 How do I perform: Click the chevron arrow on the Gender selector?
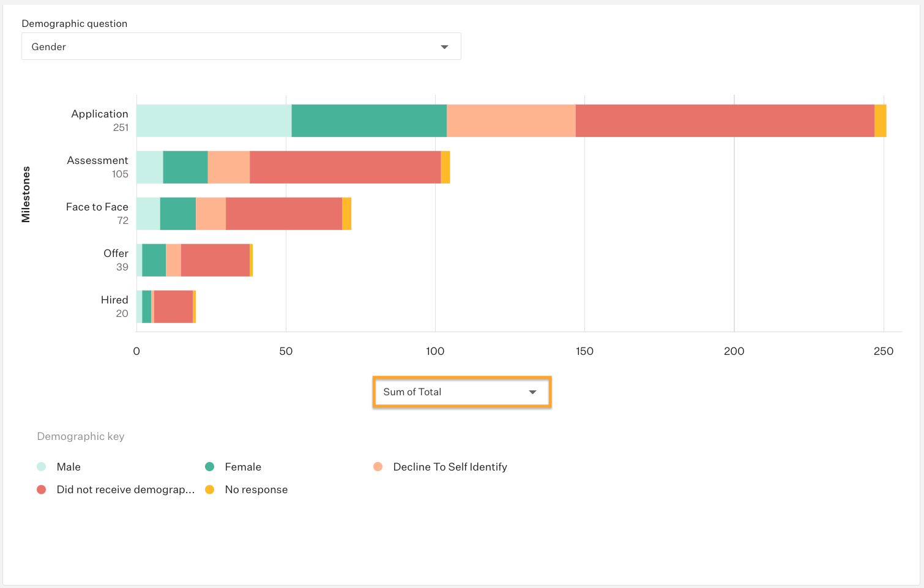[x=444, y=46]
